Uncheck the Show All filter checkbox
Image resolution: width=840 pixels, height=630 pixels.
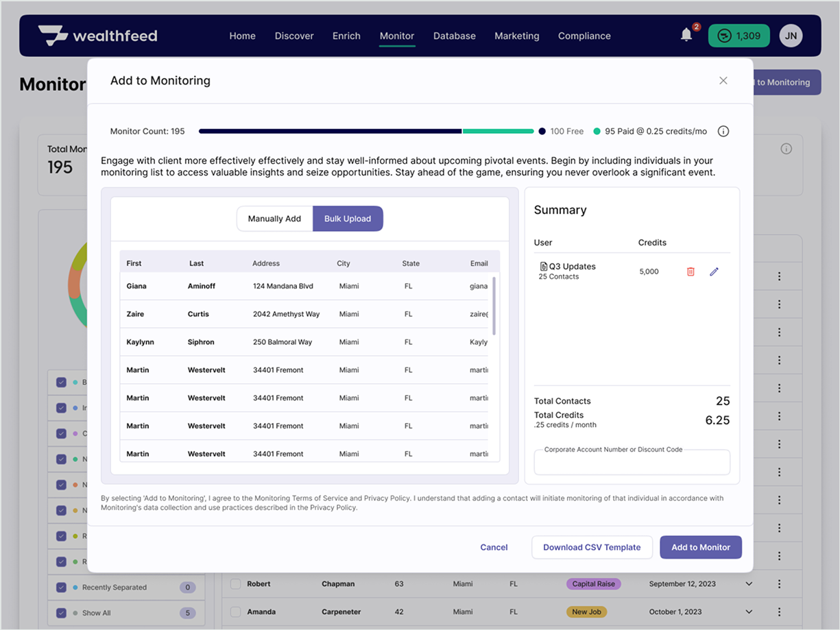coord(61,613)
